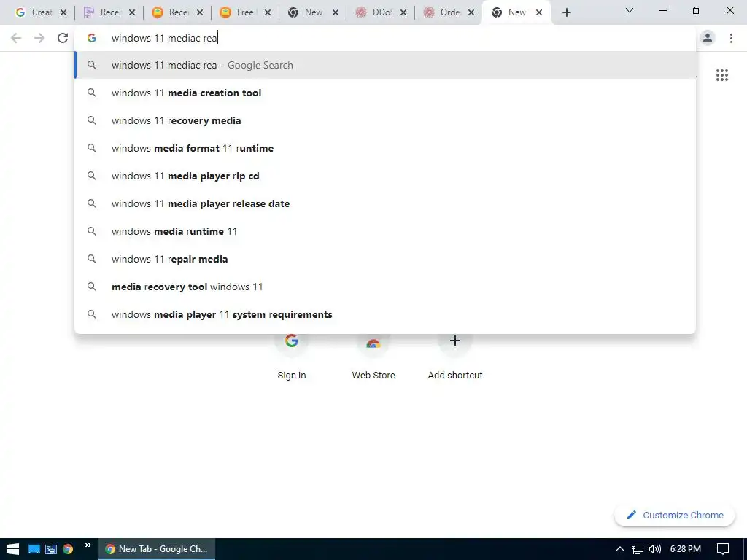The image size is (747, 560).
Task: Click 'Customize Chrome' button
Action: 675,515
